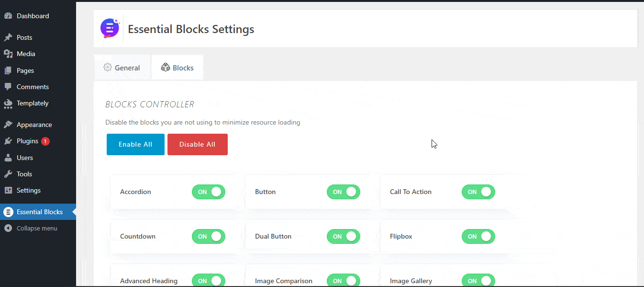This screenshot has height=287, width=644.
Task: Toggle the Image Gallery block switch
Action: [x=478, y=281]
